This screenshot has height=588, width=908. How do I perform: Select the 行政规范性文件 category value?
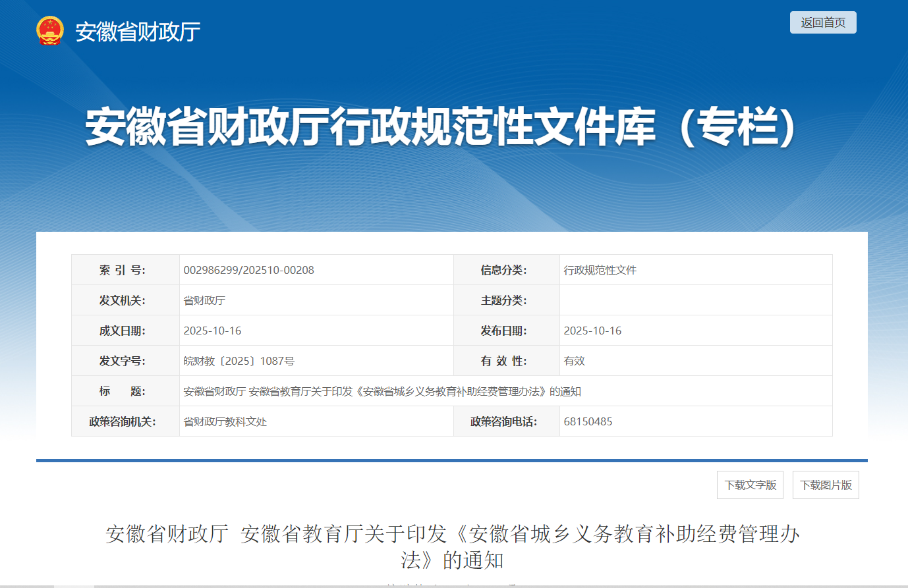coord(600,270)
